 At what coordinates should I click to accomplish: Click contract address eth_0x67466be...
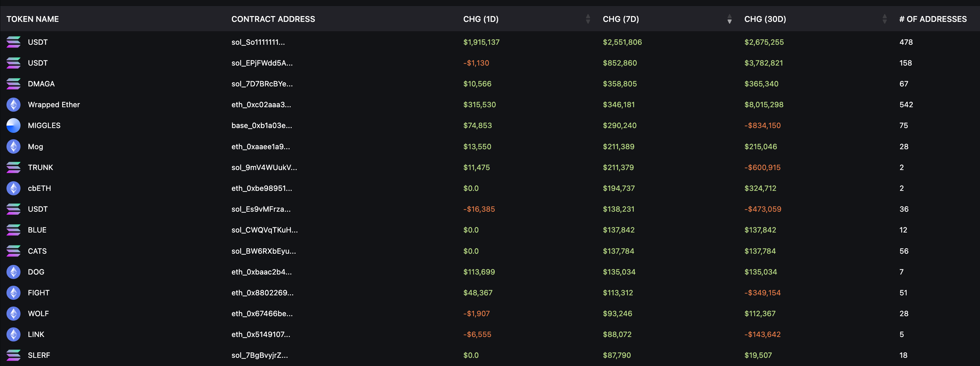[x=262, y=313]
